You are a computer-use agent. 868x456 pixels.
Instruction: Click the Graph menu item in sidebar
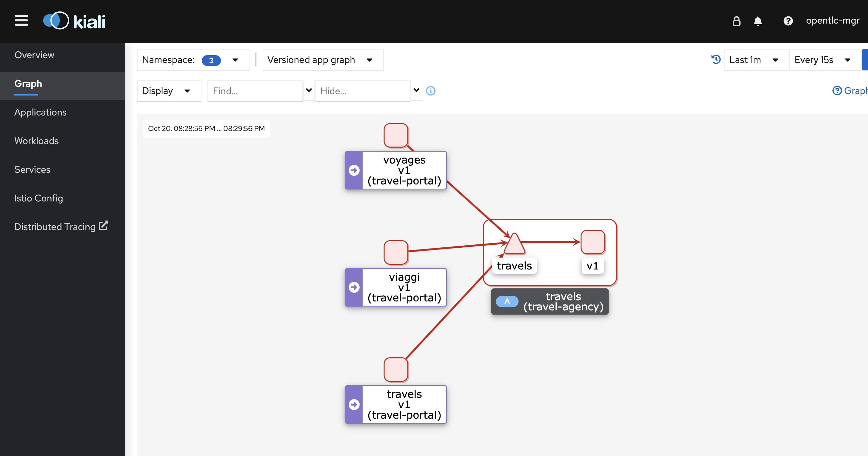tap(28, 83)
